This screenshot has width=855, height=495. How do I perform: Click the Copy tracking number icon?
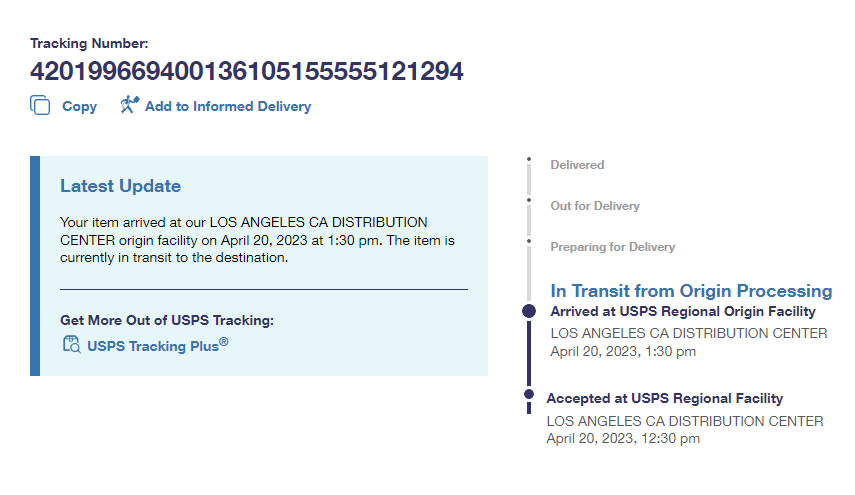(40, 106)
